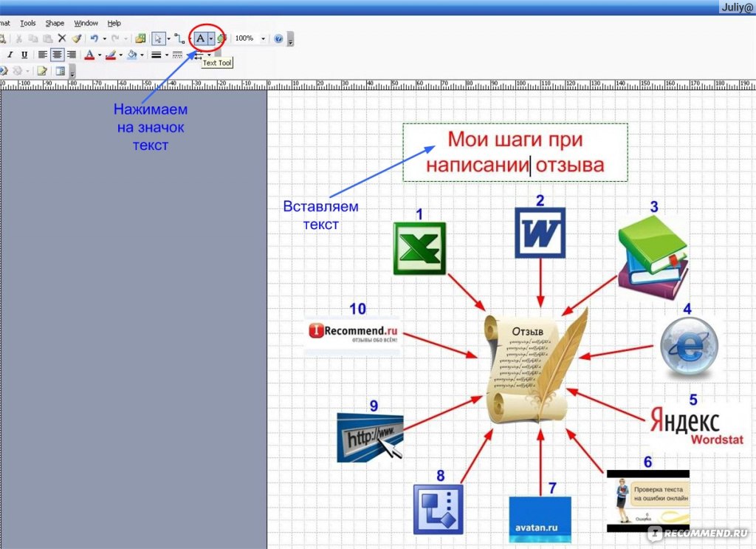
Task: Open the Line Color dropdown arrow
Action: coord(120,55)
